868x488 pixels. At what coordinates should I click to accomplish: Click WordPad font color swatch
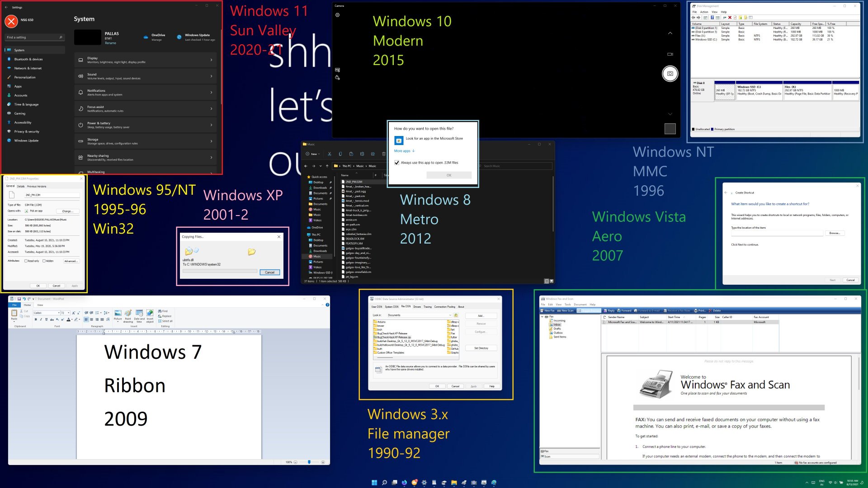coord(68,319)
